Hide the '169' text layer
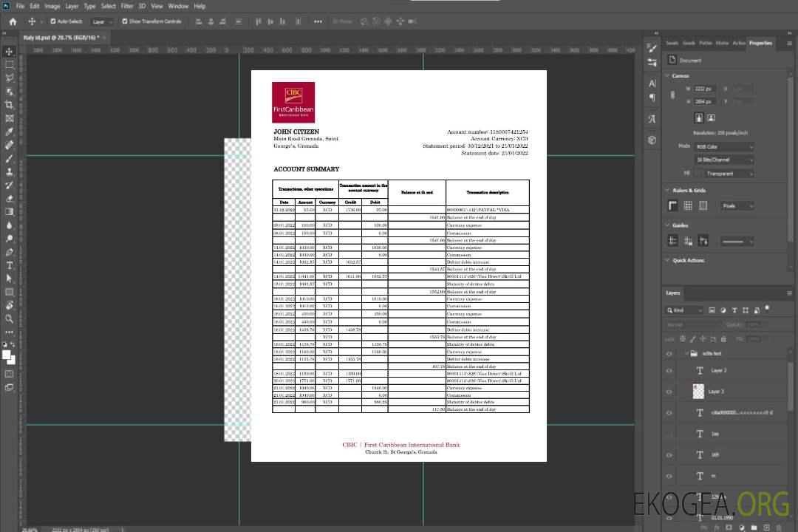The width and height of the screenshot is (798, 532). tap(669, 456)
